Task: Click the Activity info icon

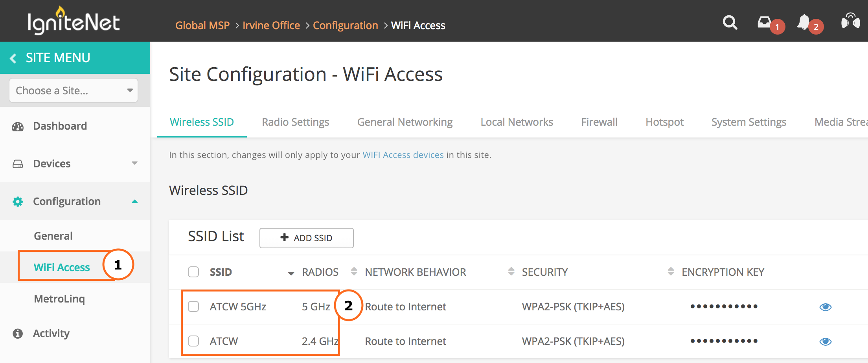Action: pyautogui.click(x=18, y=334)
